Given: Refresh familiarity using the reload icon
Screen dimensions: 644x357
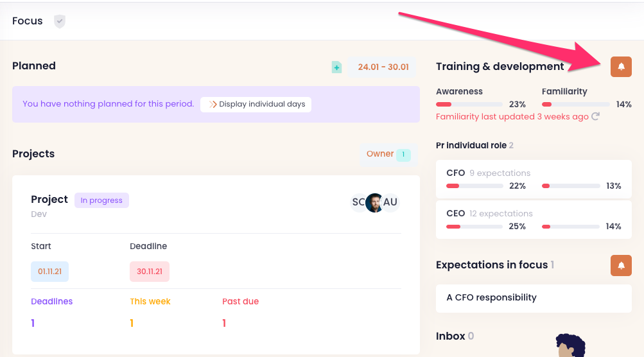Looking at the screenshot, I should tap(595, 117).
